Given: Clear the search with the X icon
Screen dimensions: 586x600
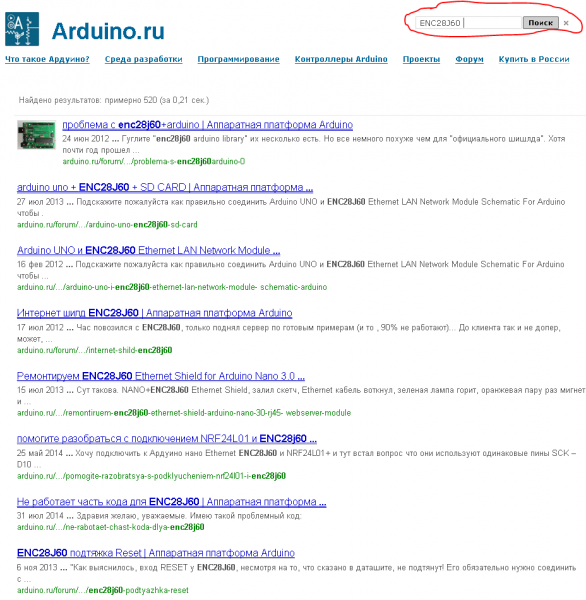Looking at the screenshot, I should (x=566, y=23).
